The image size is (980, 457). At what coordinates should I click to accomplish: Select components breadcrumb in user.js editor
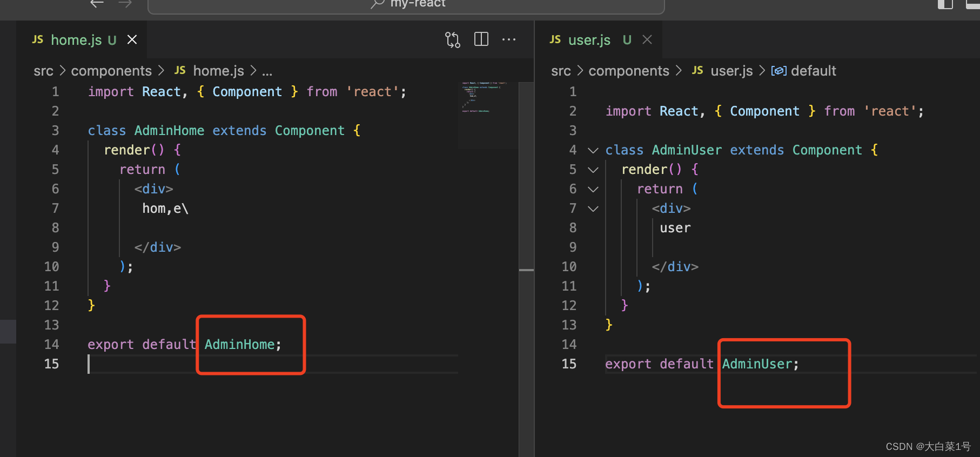(629, 71)
